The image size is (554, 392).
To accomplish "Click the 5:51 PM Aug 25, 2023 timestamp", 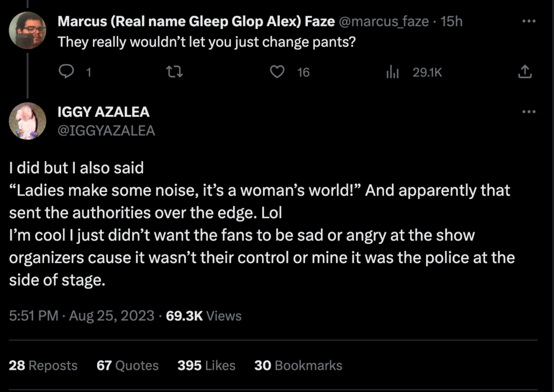I will (82, 315).
